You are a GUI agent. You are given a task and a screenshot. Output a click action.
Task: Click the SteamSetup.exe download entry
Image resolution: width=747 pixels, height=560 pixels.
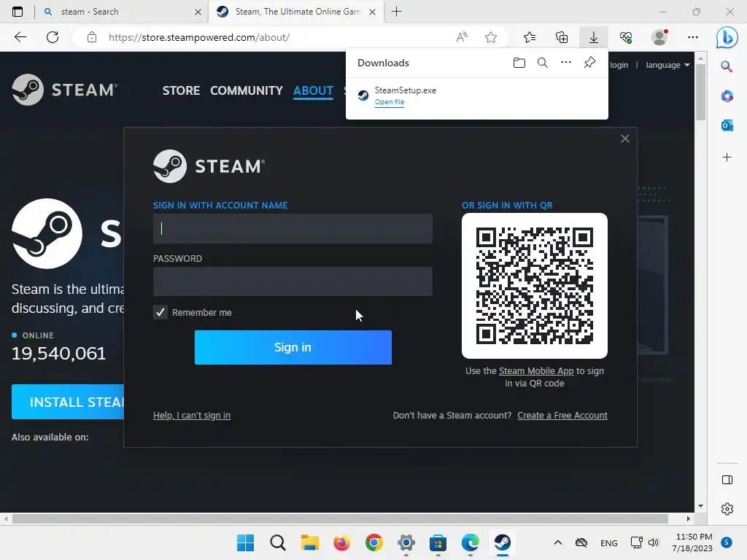477,96
